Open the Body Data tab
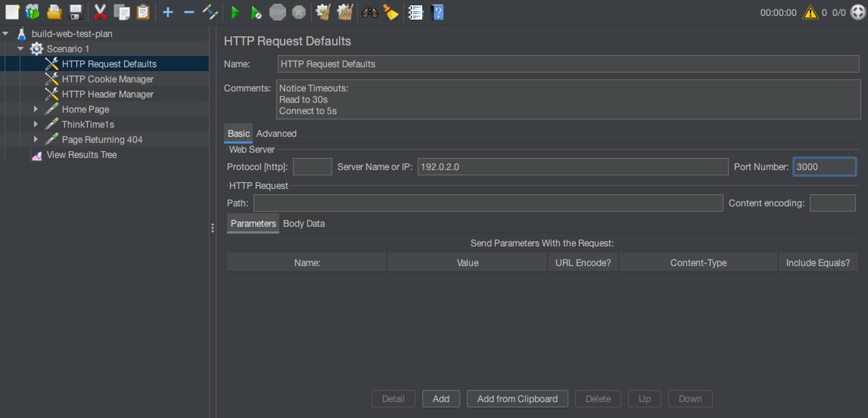Image resolution: width=868 pixels, height=418 pixels. (304, 223)
